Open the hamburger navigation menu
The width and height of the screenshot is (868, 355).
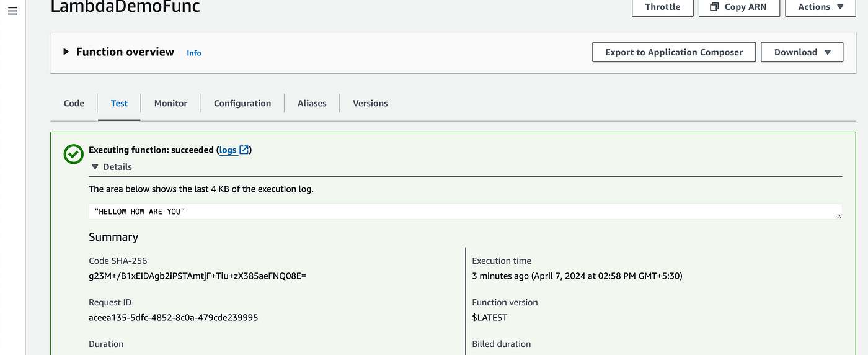(x=12, y=12)
